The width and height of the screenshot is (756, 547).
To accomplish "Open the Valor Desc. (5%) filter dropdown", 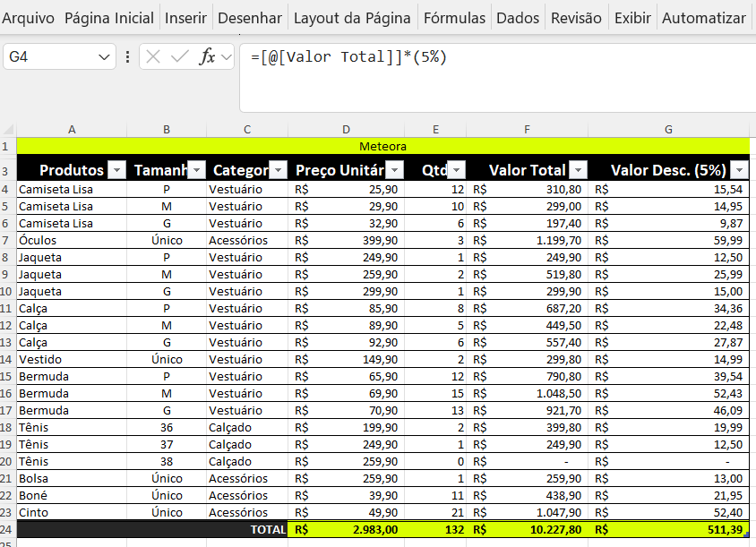I will (x=740, y=170).
